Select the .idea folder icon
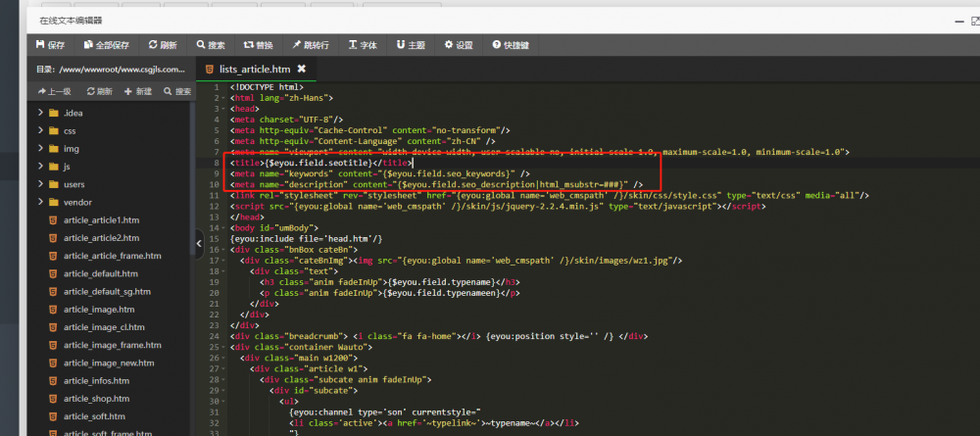Screen dimensions: 980x436 click(x=53, y=113)
